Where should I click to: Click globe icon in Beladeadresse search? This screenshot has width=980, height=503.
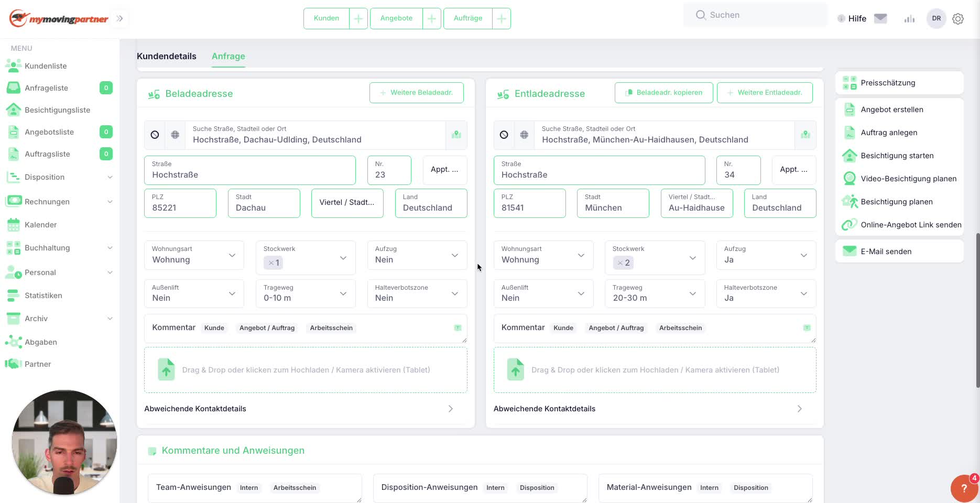point(175,135)
